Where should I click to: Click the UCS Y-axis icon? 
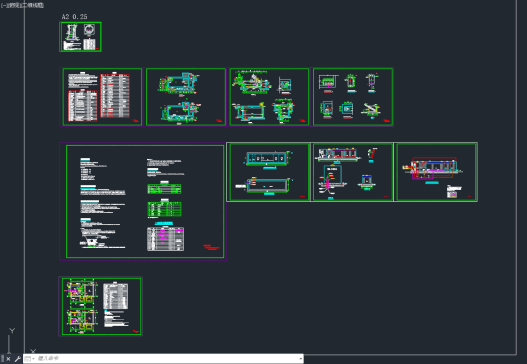(x=12, y=331)
